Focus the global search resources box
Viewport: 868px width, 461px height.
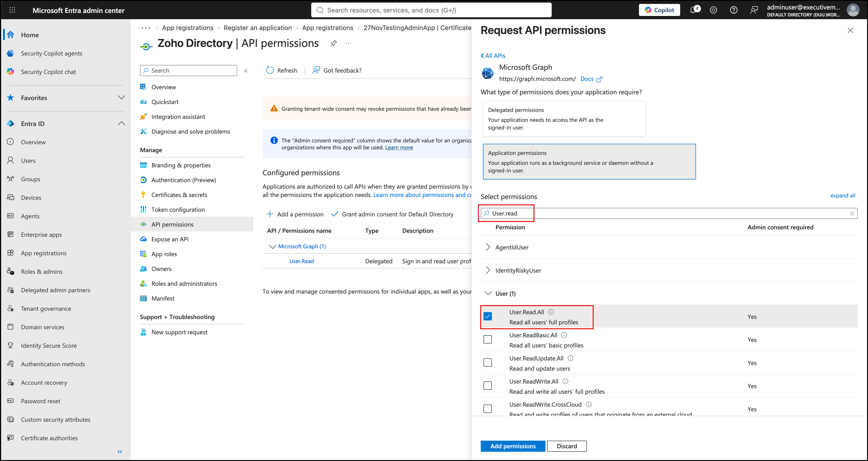tap(431, 10)
